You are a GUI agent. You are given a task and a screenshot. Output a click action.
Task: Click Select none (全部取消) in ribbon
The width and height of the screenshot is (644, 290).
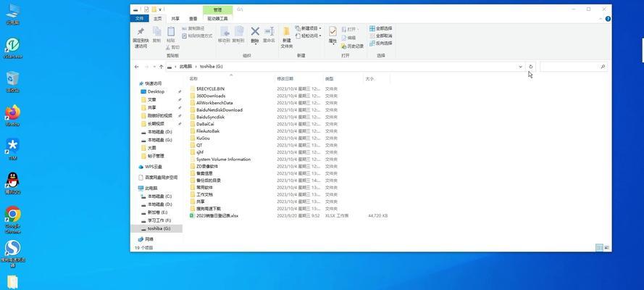[381, 36]
